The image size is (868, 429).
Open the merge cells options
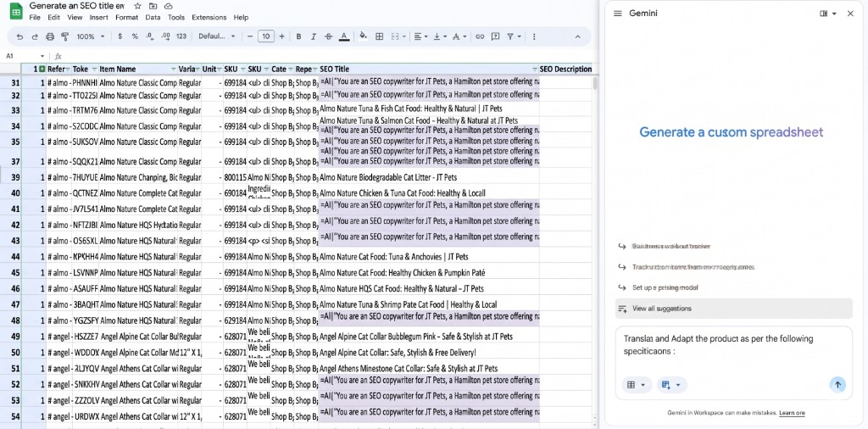click(398, 36)
